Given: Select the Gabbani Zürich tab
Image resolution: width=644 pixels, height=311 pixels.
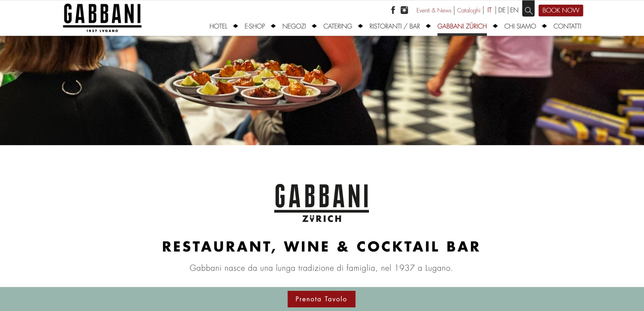Looking at the screenshot, I should (462, 26).
